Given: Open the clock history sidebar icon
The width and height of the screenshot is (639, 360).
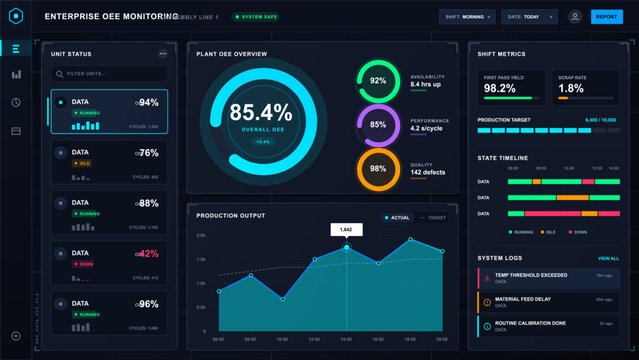Looking at the screenshot, I should (16, 102).
